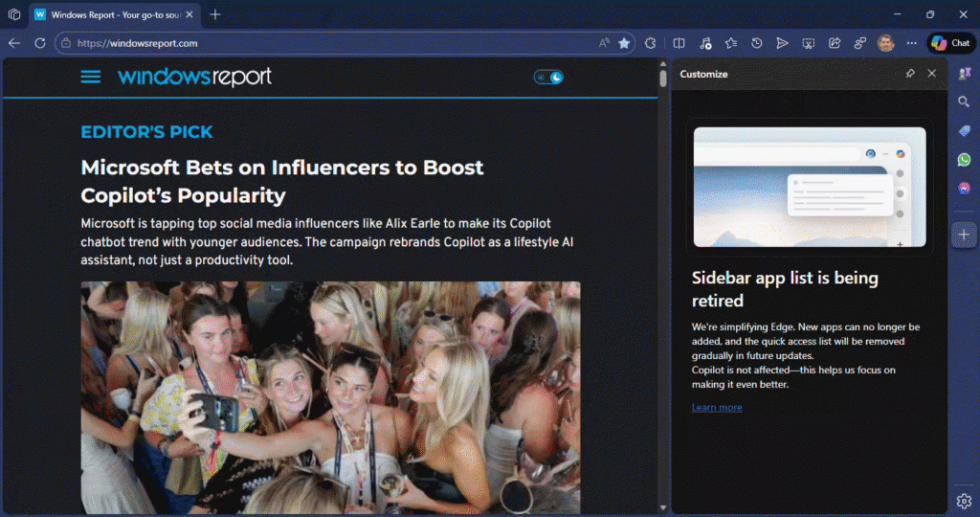
Task: Toggle the favorite star in address bar
Action: pos(624,43)
